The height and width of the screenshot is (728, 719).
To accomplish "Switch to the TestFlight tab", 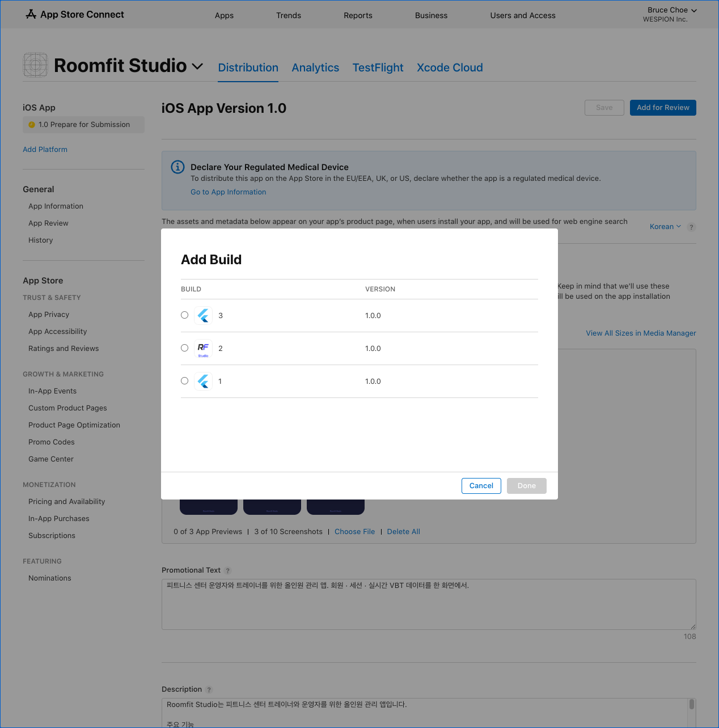I will point(378,67).
